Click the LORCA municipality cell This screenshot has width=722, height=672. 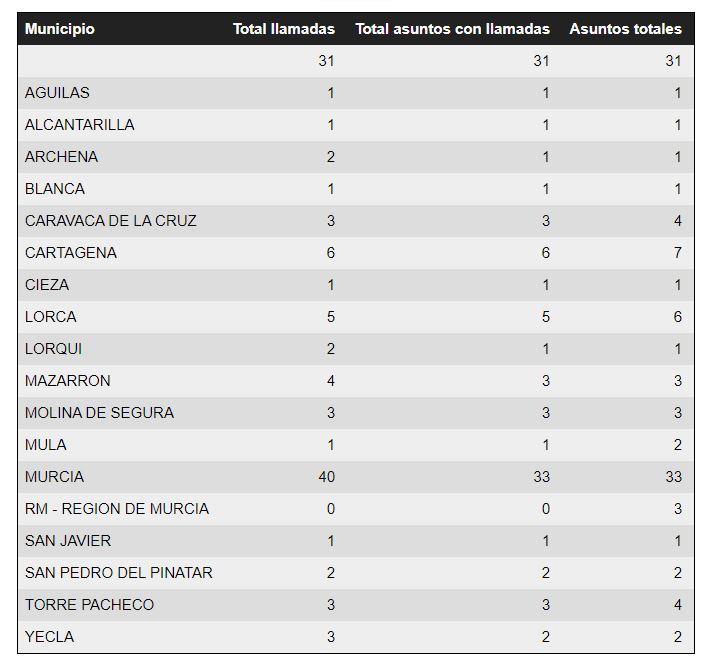(51, 317)
